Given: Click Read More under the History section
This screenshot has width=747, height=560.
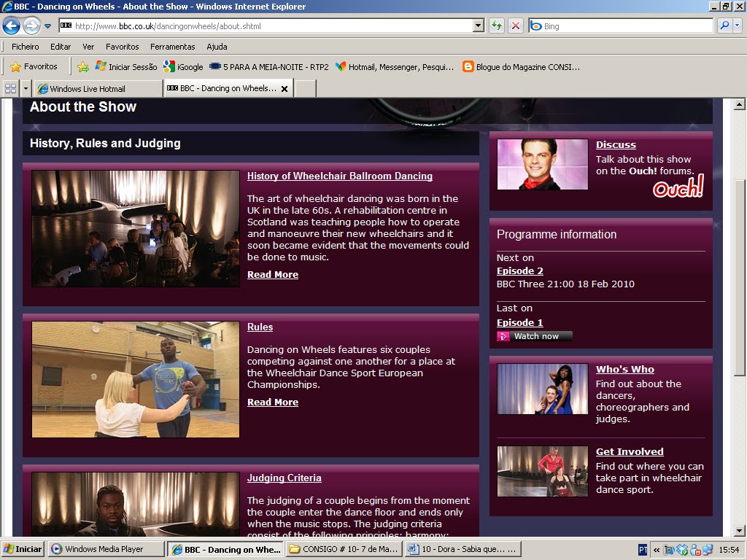Looking at the screenshot, I should pos(273,274).
